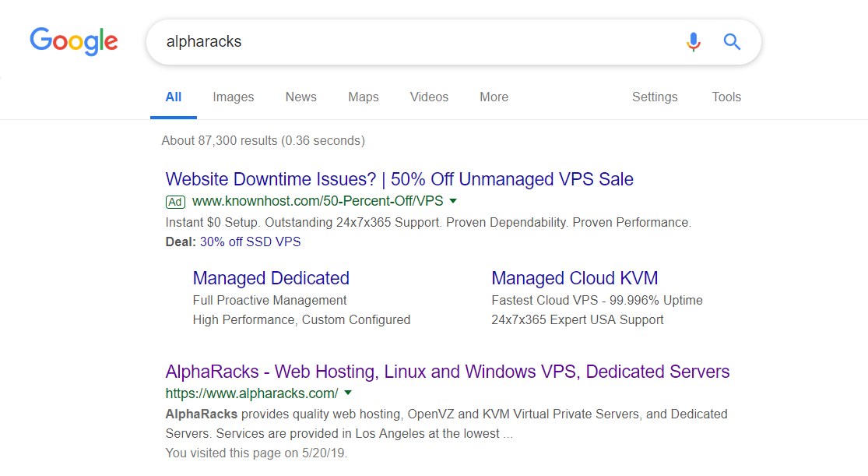Image resolution: width=868 pixels, height=476 pixels.
Task: Click '24x7x365 Expert USA Support' text
Action: (578, 319)
